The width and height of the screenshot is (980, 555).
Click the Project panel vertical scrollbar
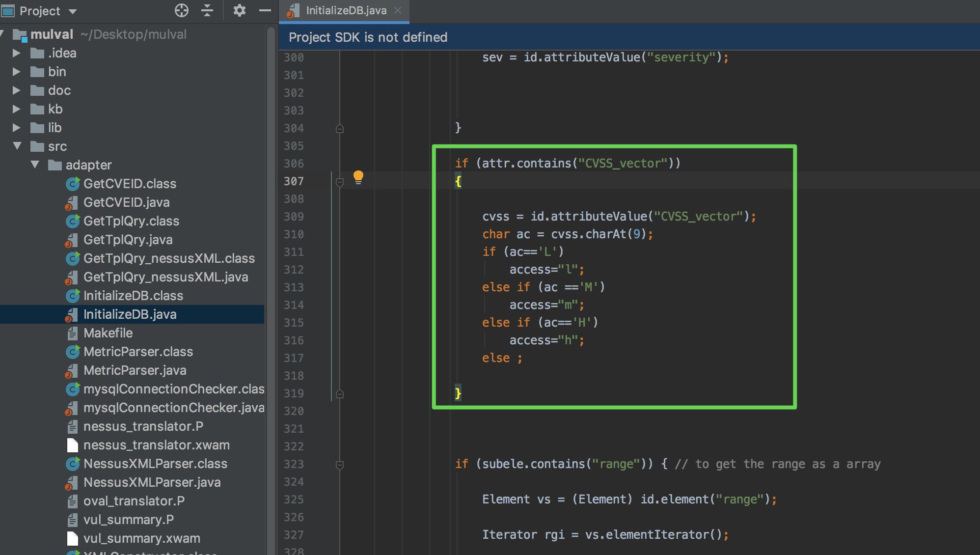[x=271, y=290]
